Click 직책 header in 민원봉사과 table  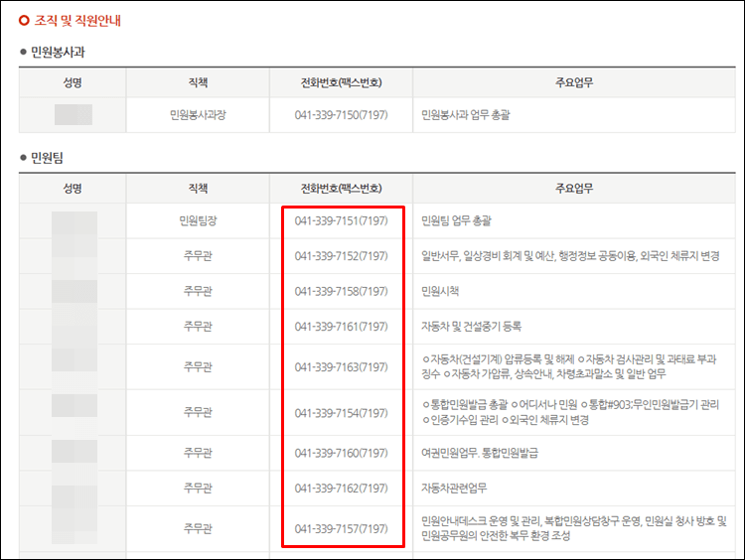[198, 82]
